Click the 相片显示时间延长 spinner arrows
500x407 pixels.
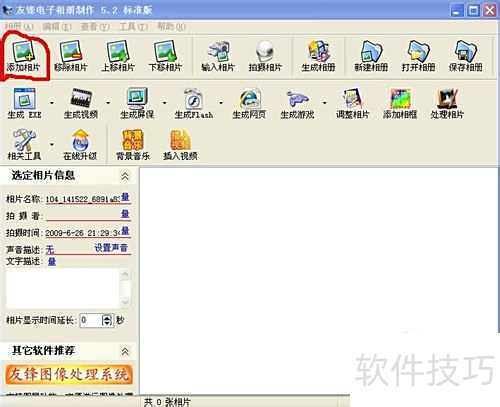pyautogui.click(x=107, y=320)
